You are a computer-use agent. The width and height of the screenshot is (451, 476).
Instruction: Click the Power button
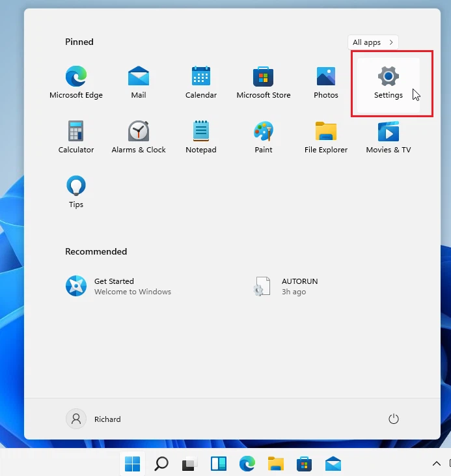pyautogui.click(x=394, y=419)
